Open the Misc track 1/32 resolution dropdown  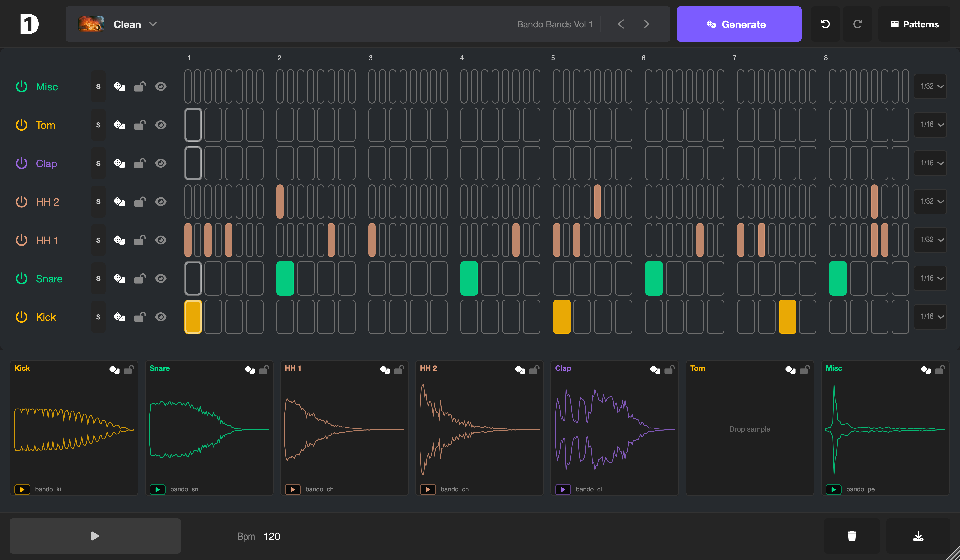tap(931, 86)
